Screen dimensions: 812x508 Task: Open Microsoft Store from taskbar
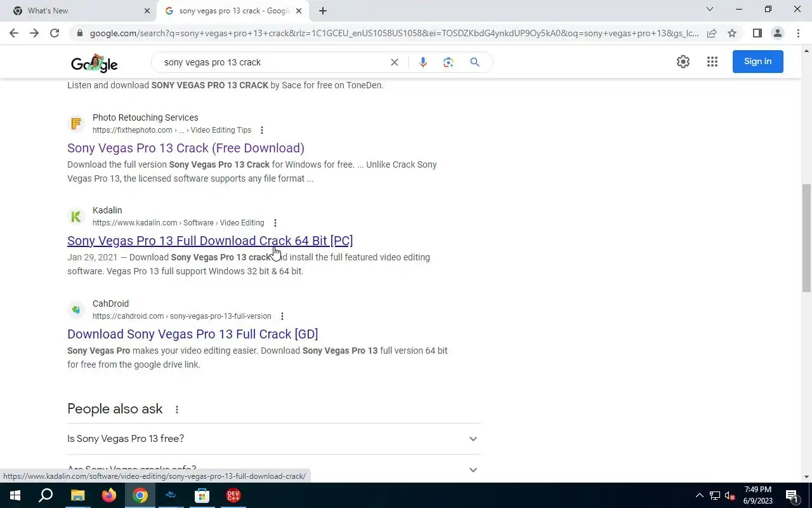202,495
